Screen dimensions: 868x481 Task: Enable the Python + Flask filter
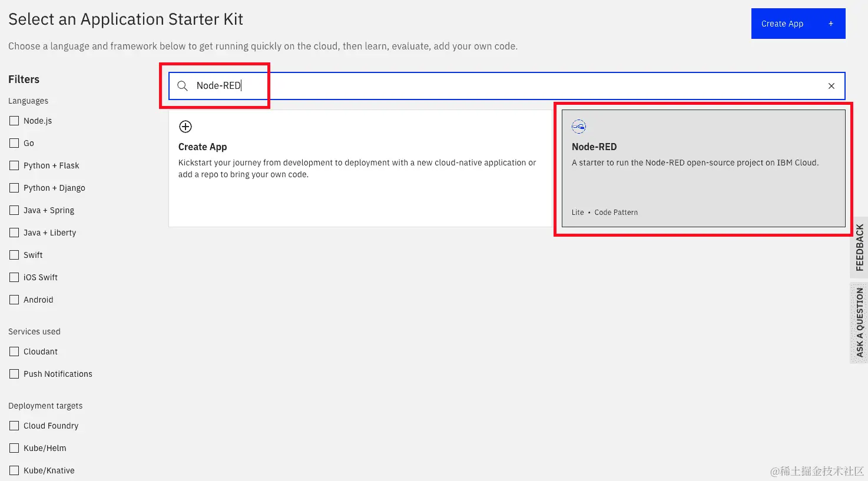pos(14,165)
